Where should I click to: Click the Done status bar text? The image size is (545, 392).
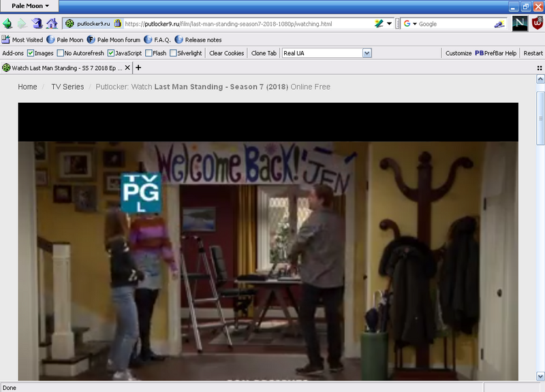pos(10,388)
